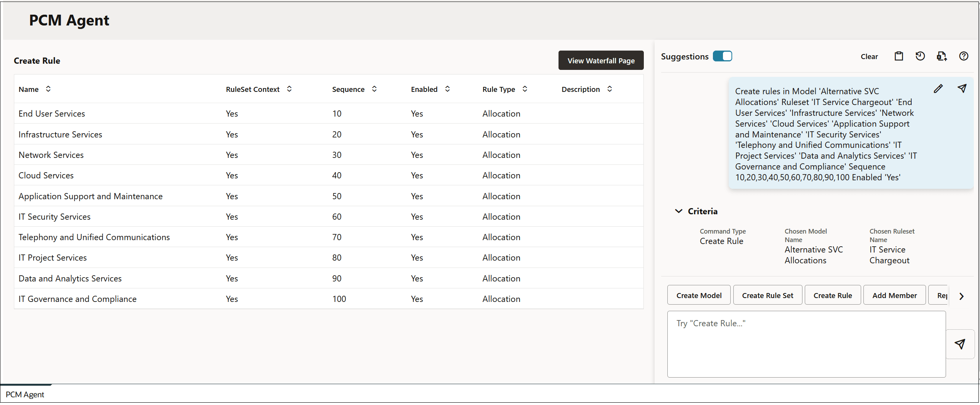Sort the table by Name column
This screenshot has height=405, width=980.
click(48, 88)
